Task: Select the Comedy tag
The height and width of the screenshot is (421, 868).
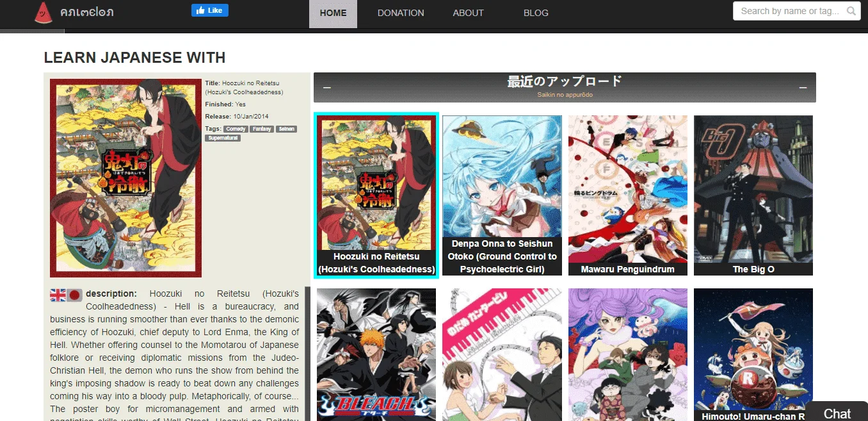Action: [236, 129]
